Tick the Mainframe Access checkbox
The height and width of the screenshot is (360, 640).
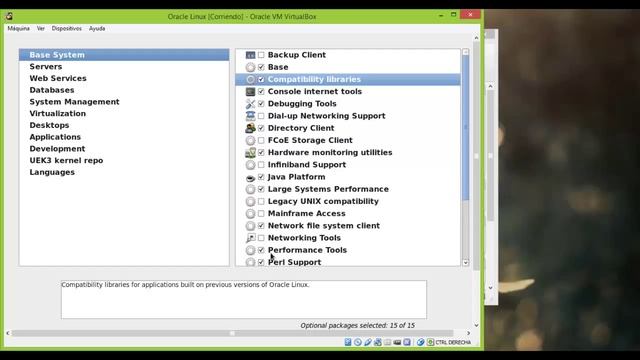click(x=261, y=213)
